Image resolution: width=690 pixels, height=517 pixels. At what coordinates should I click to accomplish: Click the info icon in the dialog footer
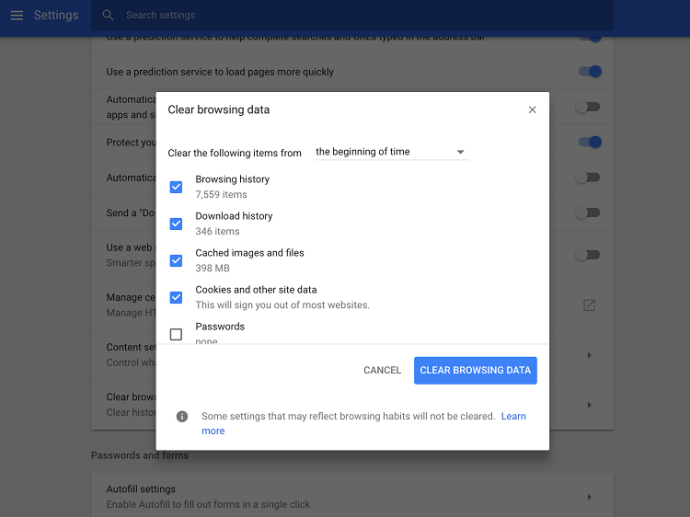[182, 416]
